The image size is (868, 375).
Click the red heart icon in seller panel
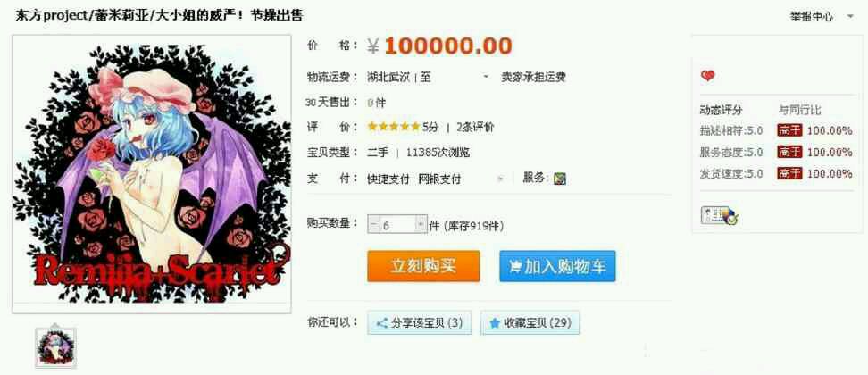point(707,76)
